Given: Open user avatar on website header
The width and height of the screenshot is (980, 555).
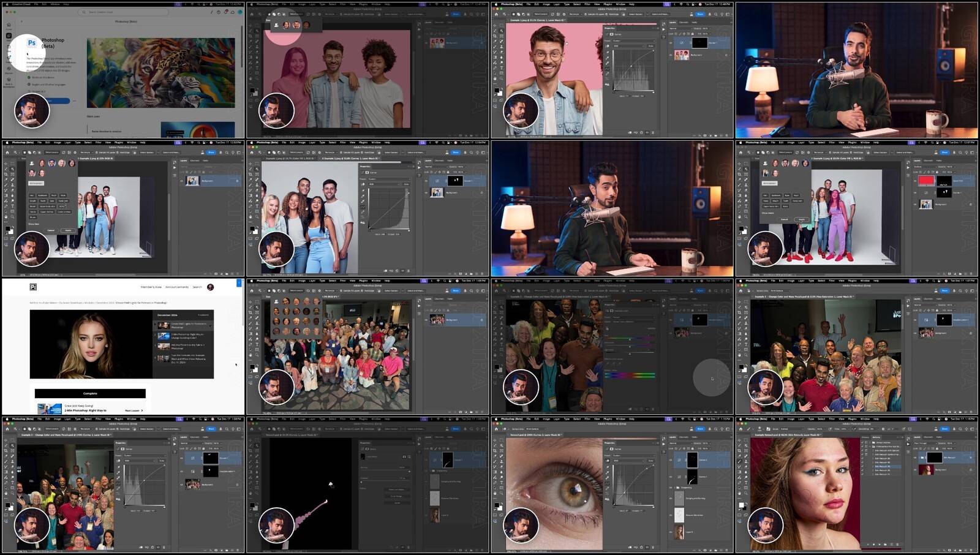Looking at the screenshot, I should pyautogui.click(x=211, y=287).
